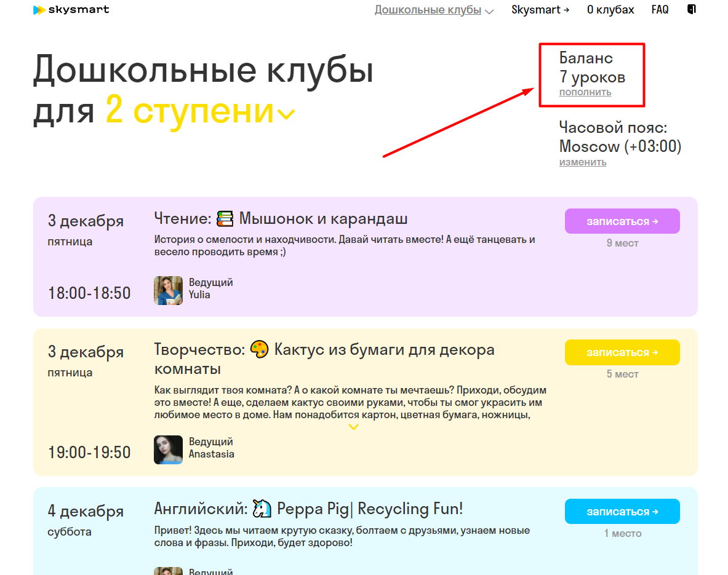Open the FAQ page

(660, 10)
